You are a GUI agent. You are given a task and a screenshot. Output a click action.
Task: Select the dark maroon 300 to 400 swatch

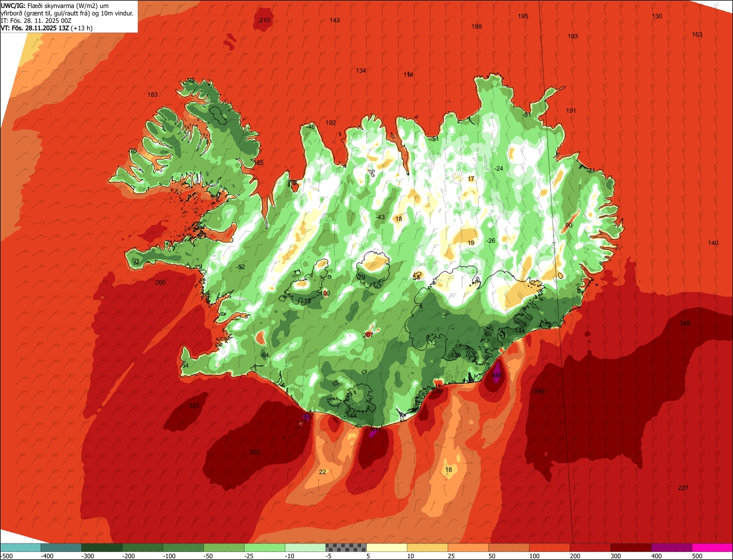coord(631,547)
